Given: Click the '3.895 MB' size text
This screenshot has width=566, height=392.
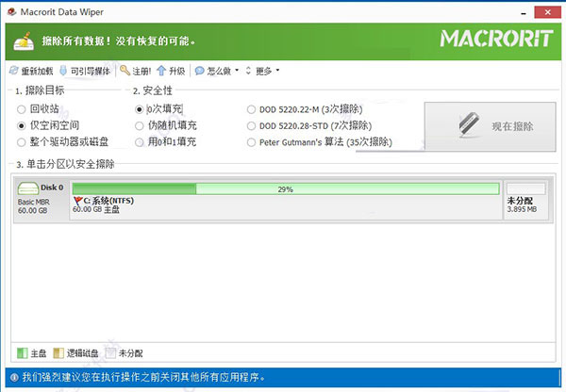Looking at the screenshot, I should tap(522, 209).
